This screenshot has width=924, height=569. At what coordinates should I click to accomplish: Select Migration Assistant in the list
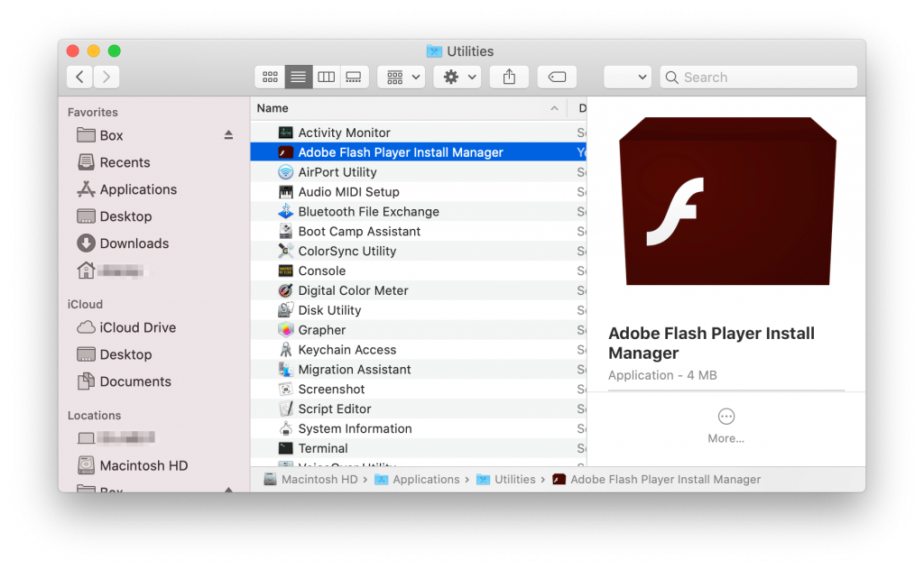click(419, 370)
